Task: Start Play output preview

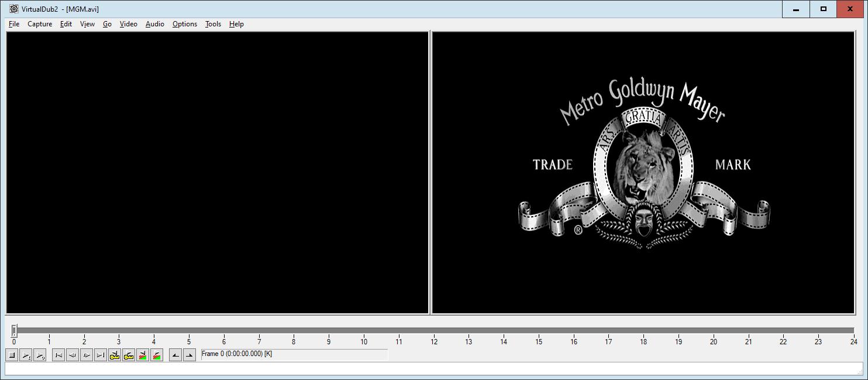Action: (x=40, y=355)
